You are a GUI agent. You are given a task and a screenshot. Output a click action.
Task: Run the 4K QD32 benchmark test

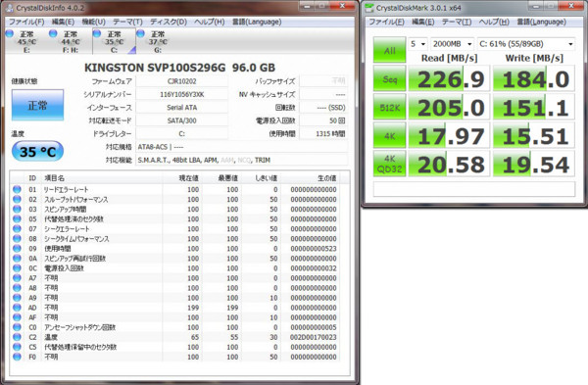click(x=389, y=164)
